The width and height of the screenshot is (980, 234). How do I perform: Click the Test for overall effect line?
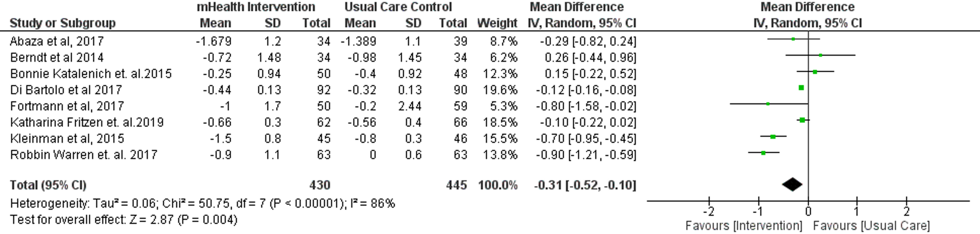click(123, 219)
